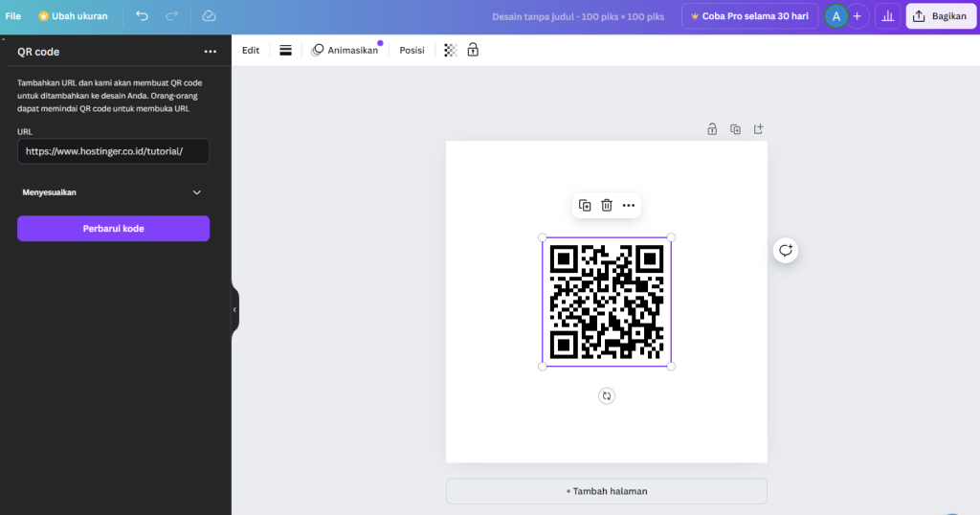
Task: Open transparency checkerboard tool
Action: [x=451, y=50]
